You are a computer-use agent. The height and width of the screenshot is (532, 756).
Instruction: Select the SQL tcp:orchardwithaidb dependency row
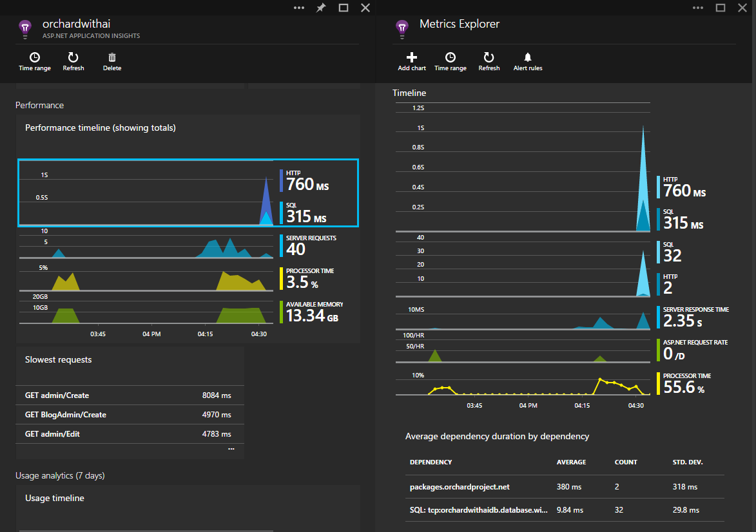[565, 510]
